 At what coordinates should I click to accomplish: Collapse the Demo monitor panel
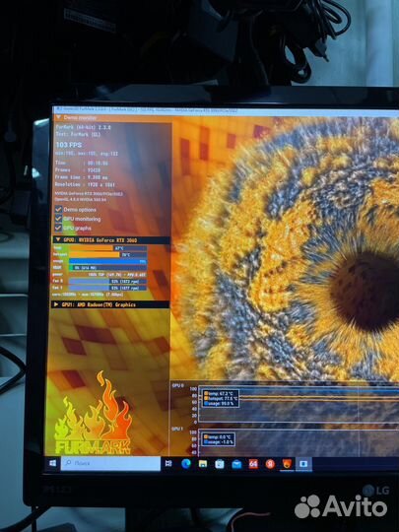58,117
